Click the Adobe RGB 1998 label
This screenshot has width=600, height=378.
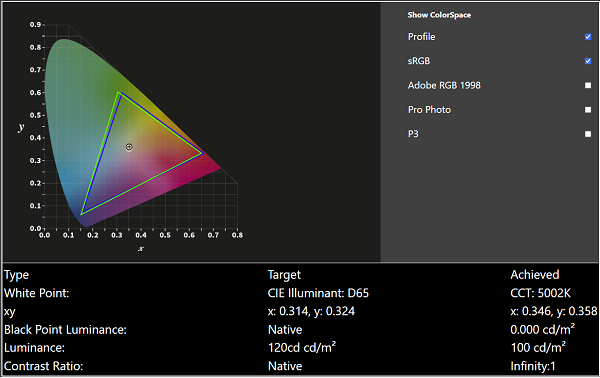pos(444,85)
